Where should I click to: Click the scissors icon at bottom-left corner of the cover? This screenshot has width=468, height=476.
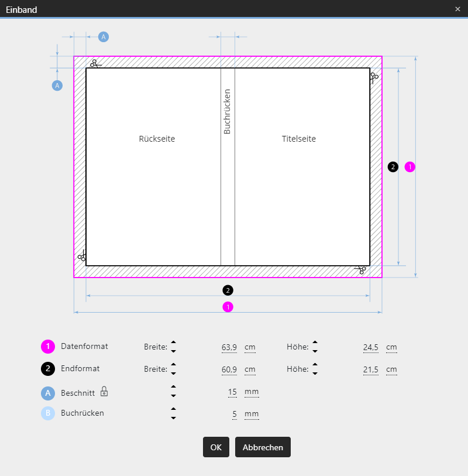click(x=82, y=256)
